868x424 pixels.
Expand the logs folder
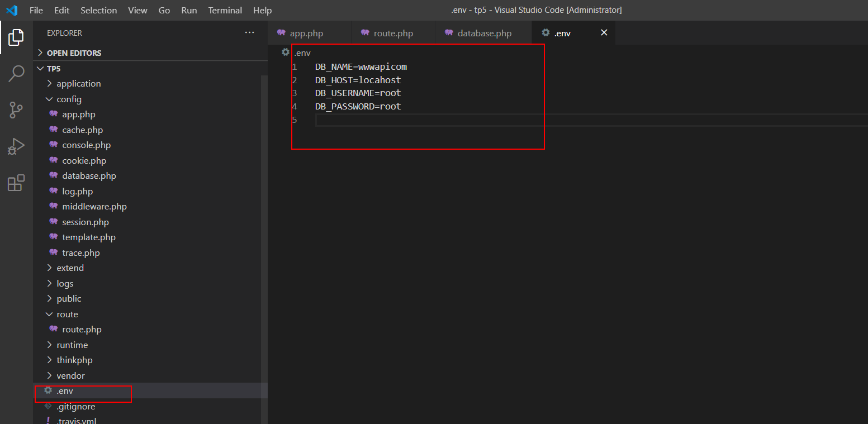coord(147,283)
